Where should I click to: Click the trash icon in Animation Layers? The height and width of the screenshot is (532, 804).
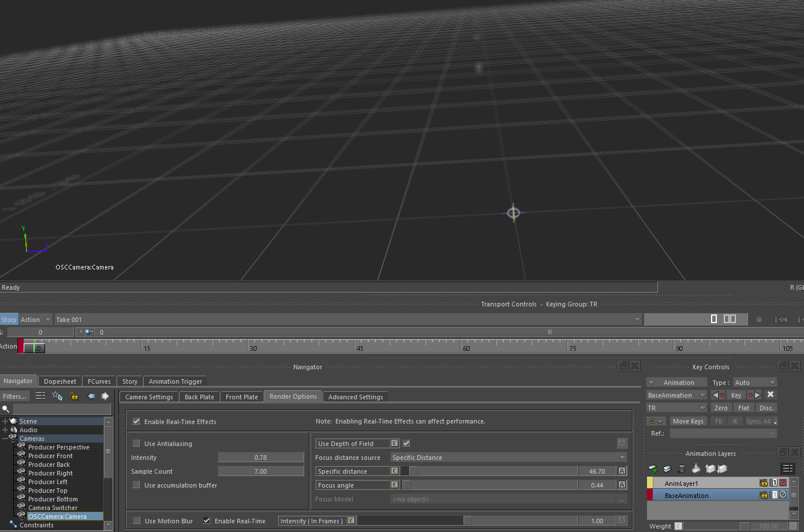pos(682,469)
